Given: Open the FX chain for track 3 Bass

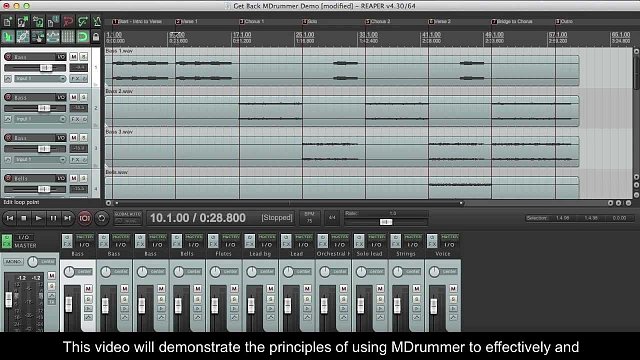Looking at the screenshot, I should click(x=76, y=160).
